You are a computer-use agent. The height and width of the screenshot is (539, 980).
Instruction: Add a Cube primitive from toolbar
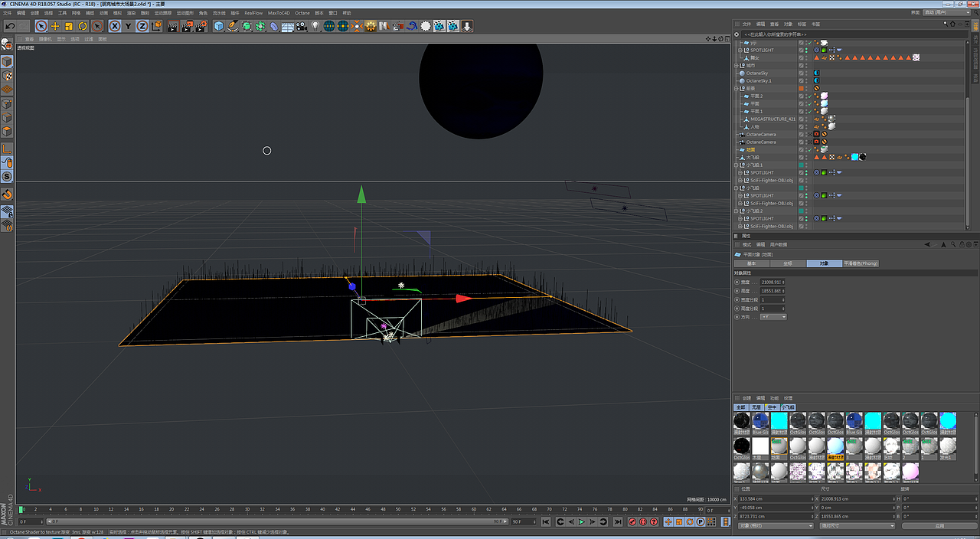tap(219, 26)
